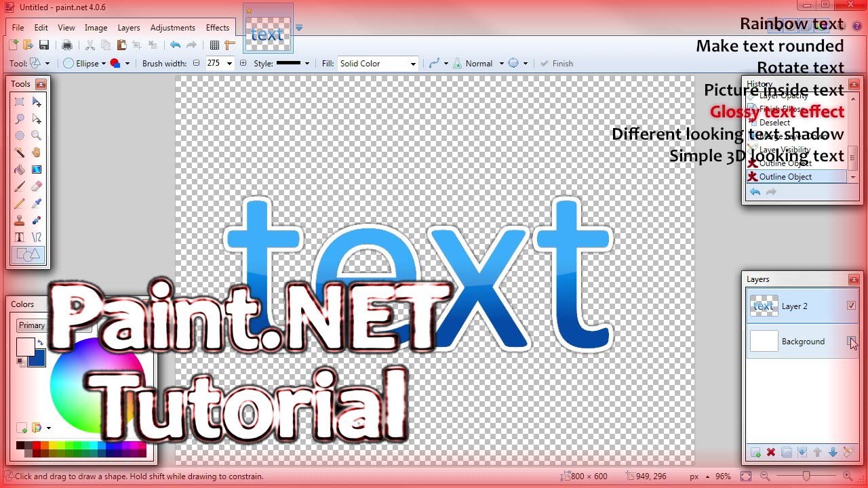
Task: Click Merge Layer Down icon
Action: pos(802,452)
